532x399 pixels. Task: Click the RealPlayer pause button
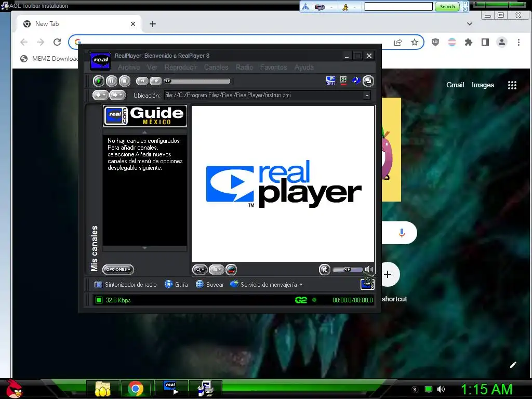[112, 81]
